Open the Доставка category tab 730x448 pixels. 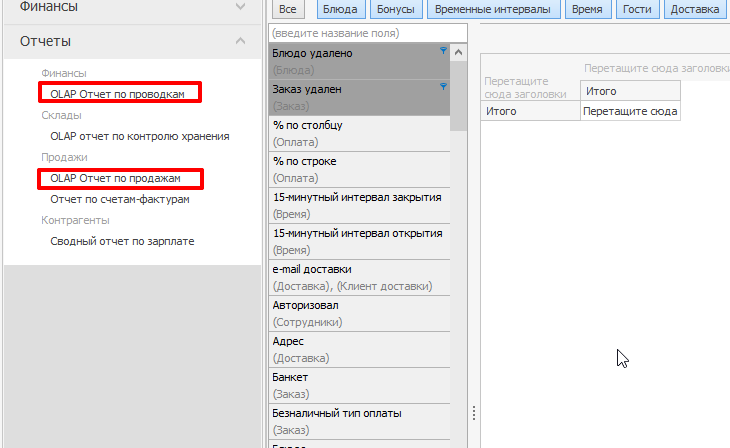[694, 10]
